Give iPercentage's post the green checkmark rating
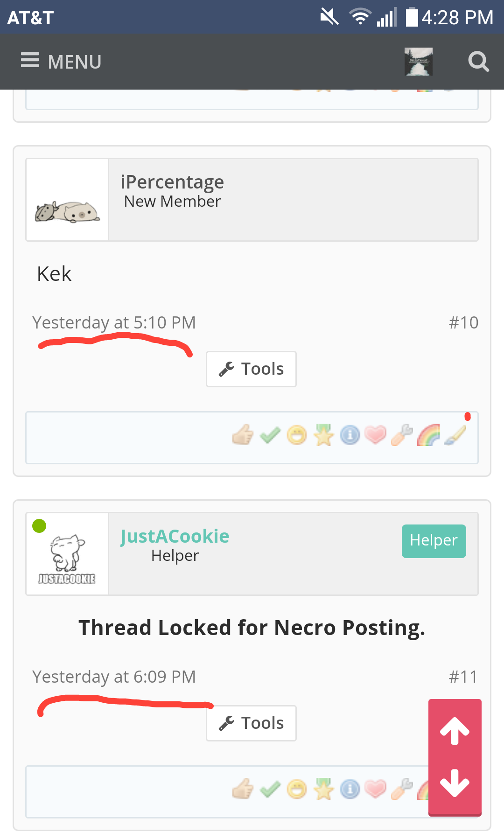This screenshot has width=504, height=839. coord(270,435)
